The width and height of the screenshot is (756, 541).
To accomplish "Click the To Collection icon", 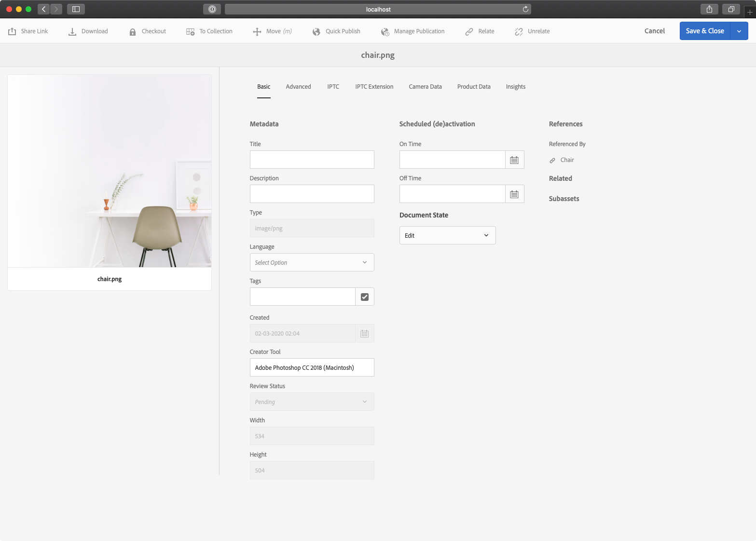I will (191, 32).
